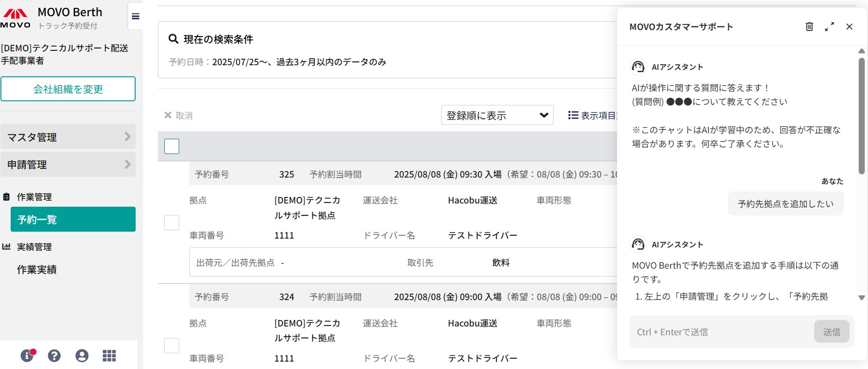868x369 pixels.
Task: Click the chat scrollbar thumb
Action: point(862,116)
